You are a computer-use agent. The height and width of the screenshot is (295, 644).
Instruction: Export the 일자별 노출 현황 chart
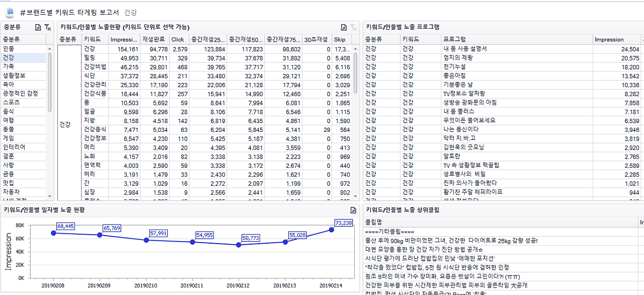click(x=353, y=210)
